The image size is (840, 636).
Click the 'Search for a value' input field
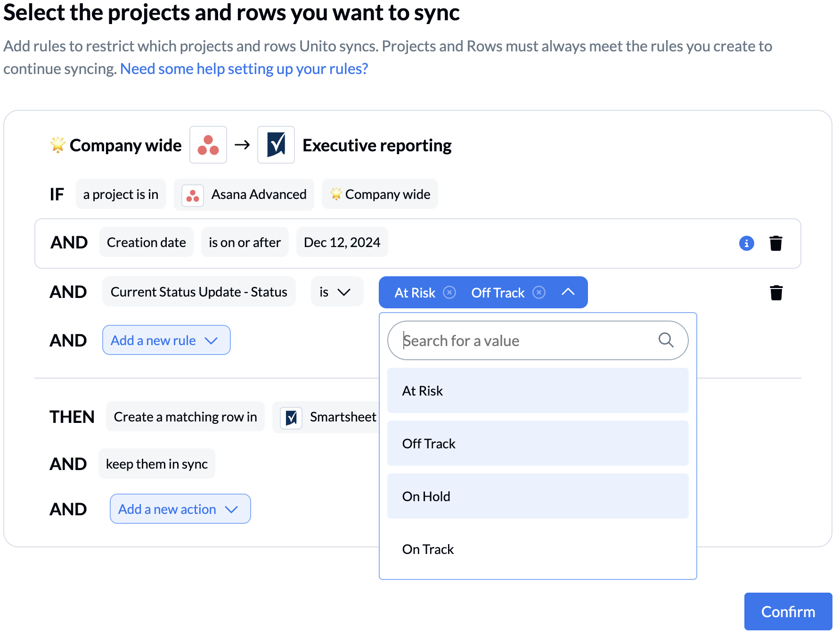coord(518,340)
